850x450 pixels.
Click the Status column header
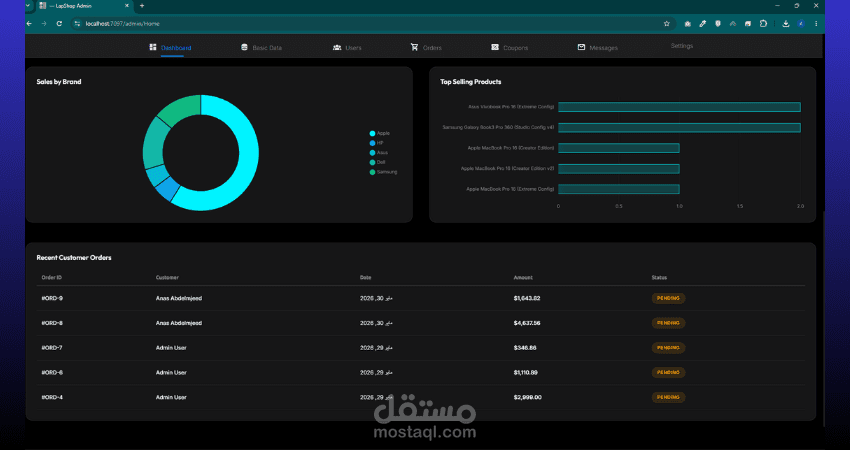coord(659,278)
